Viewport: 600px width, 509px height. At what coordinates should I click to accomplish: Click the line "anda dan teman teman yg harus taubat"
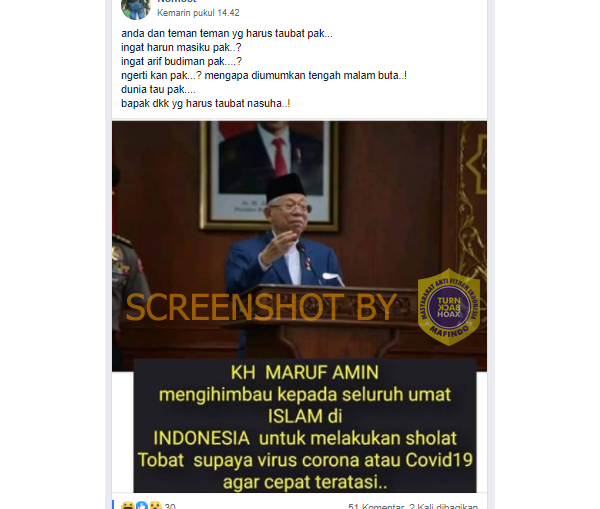click(x=227, y=34)
